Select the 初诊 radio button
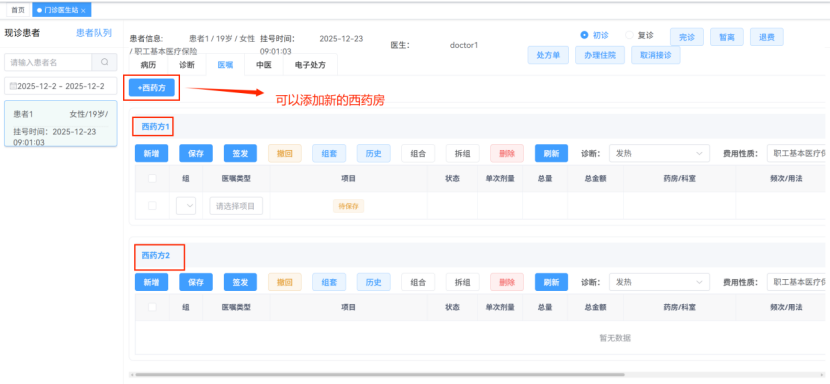Screen dimensions: 830x384 [x=584, y=35]
